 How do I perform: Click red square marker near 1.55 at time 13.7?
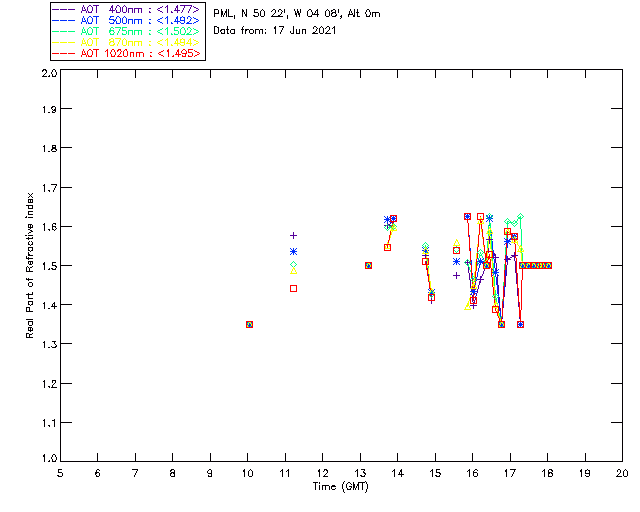[x=387, y=247]
